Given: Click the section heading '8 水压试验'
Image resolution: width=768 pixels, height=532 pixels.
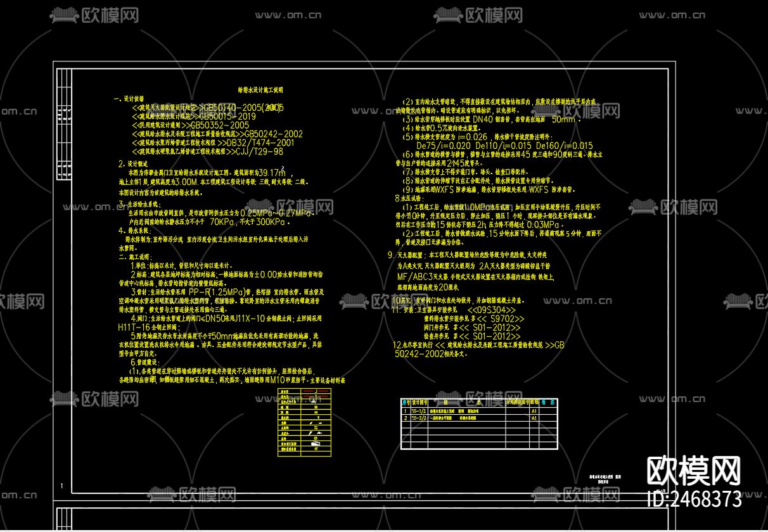Looking at the screenshot, I should [409, 198].
